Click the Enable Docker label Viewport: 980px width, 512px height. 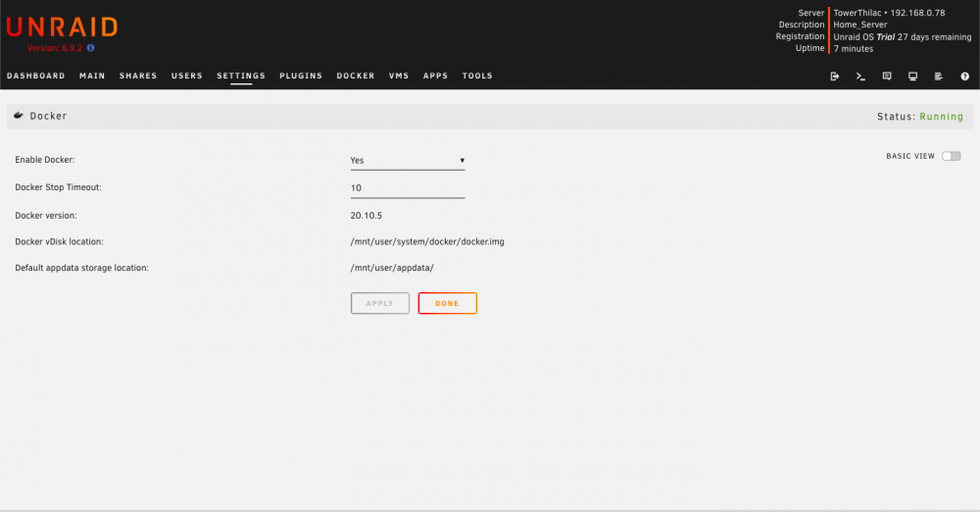coord(45,160)
